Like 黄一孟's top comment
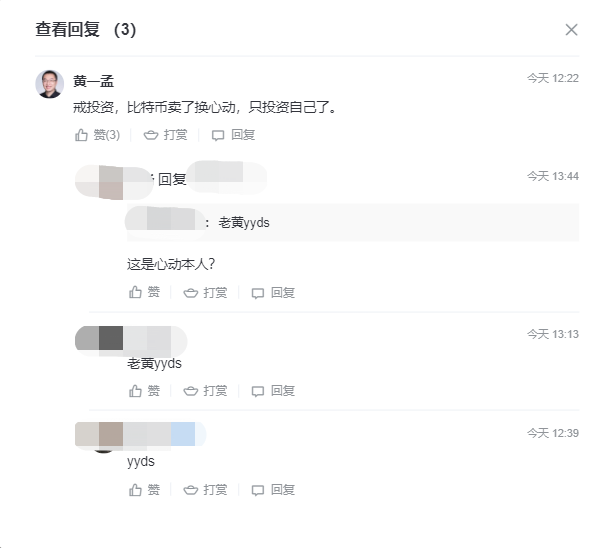613x548 pixels. [97, 135]
